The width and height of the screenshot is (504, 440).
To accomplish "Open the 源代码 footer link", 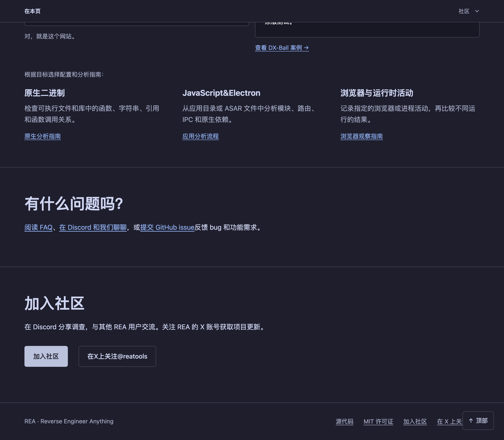I will [x=344, y=421].
